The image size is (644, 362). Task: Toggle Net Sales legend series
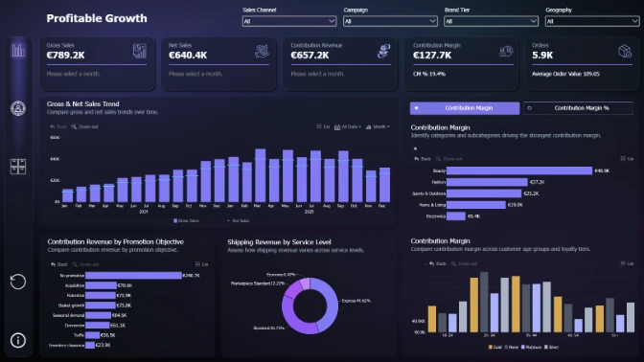pos(238,221)
